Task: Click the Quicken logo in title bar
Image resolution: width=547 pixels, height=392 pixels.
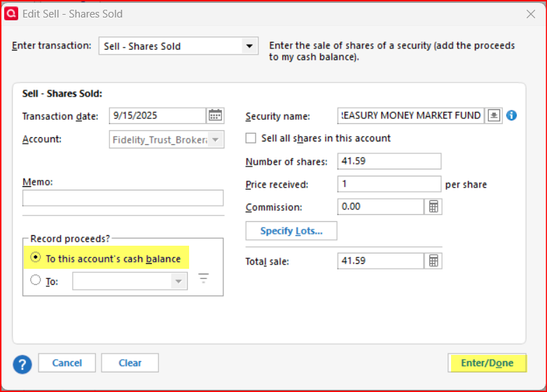Action: pyautogui.click(x=12, y=13)
